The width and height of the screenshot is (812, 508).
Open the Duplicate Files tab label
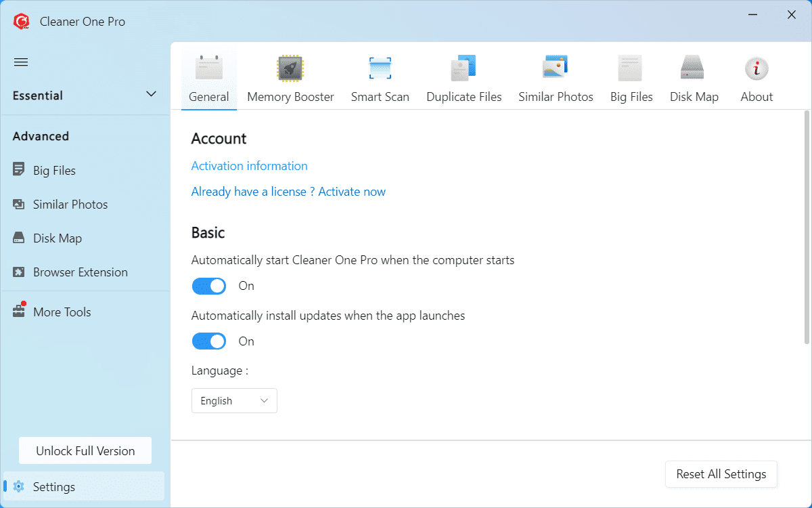point(464,97)
